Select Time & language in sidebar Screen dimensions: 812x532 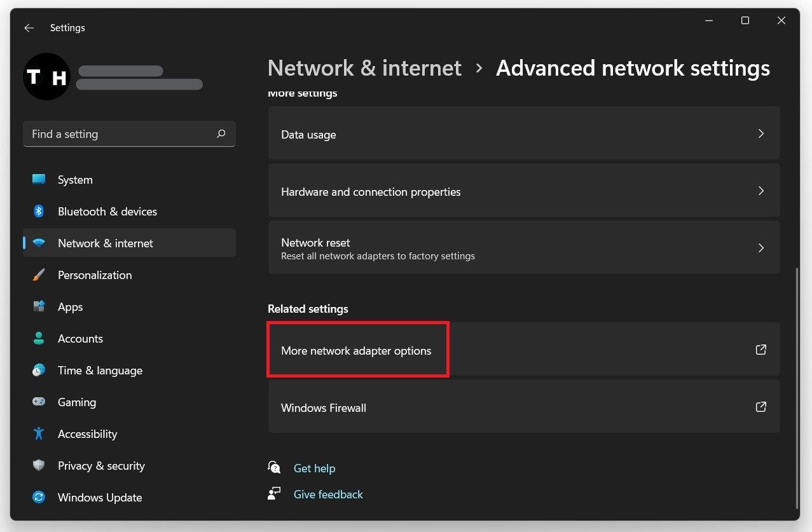99,370
